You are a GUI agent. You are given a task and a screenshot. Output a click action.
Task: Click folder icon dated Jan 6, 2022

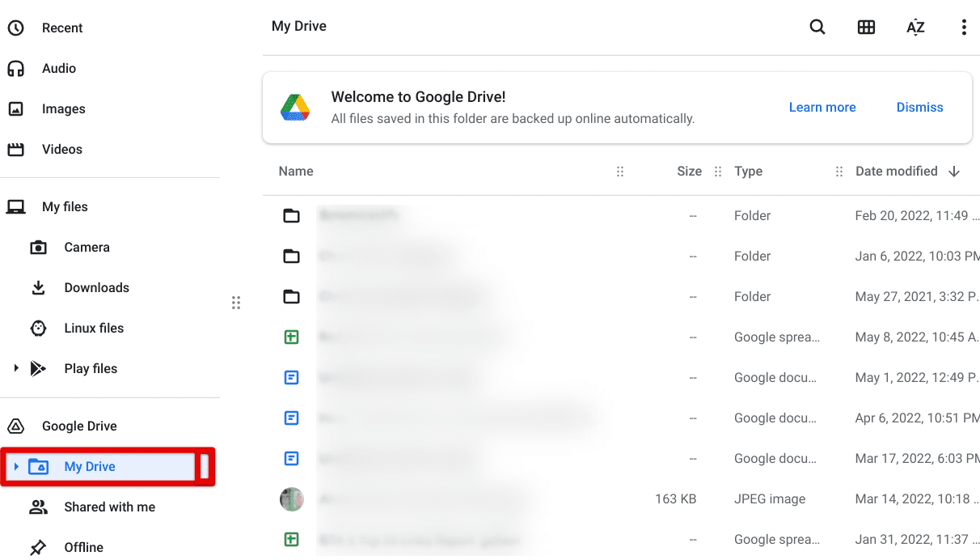tap(292, 256)
